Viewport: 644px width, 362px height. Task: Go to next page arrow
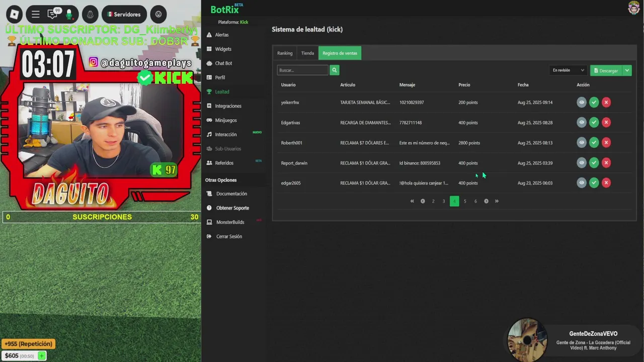[486, 201]
